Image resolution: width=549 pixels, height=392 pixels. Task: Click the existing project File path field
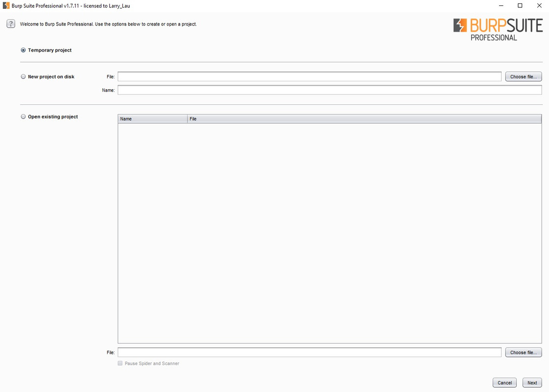[310, 352]
